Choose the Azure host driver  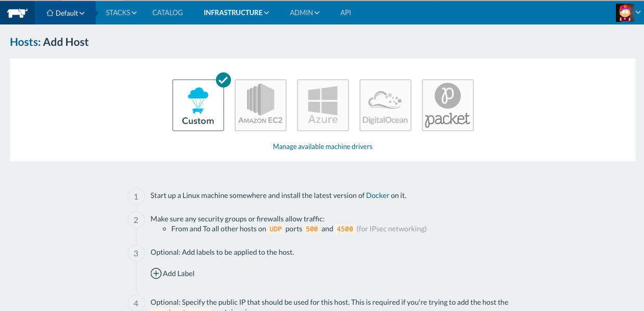323,105
